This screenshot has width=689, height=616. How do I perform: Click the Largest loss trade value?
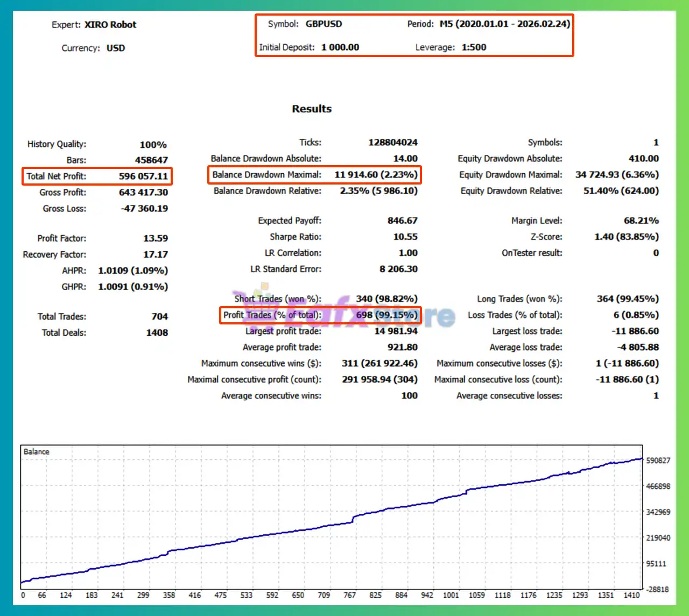[x=635, y=331]
